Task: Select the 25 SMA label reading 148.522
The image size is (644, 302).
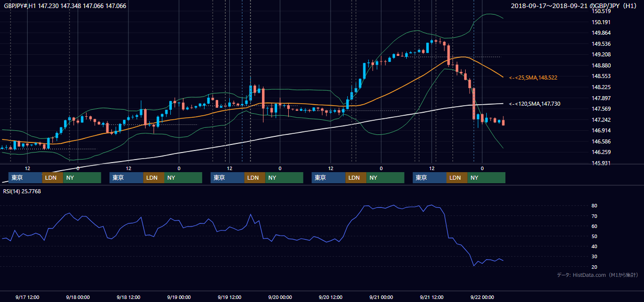Action: 533,78
